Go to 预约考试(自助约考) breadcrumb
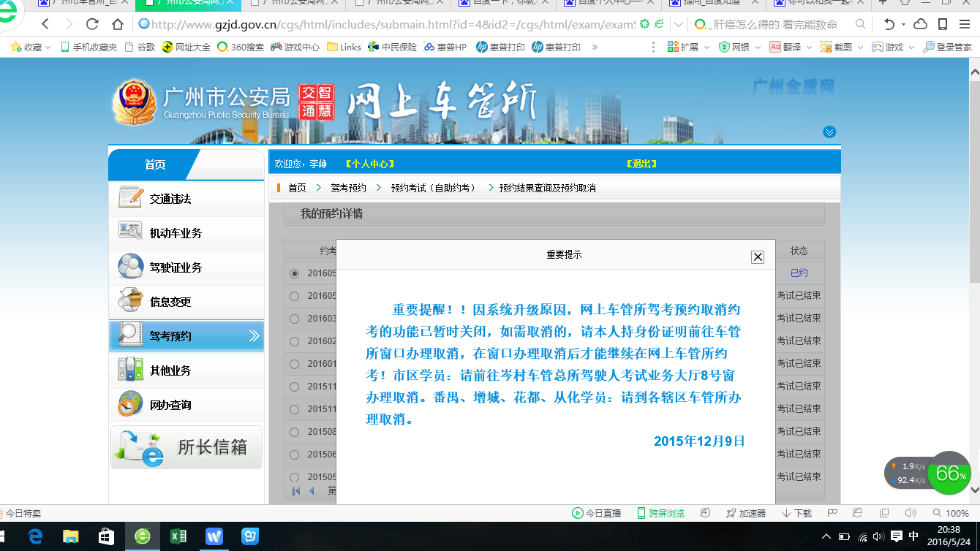The width and height of the screenshot is (980, 551). click(x=433, y=188)
